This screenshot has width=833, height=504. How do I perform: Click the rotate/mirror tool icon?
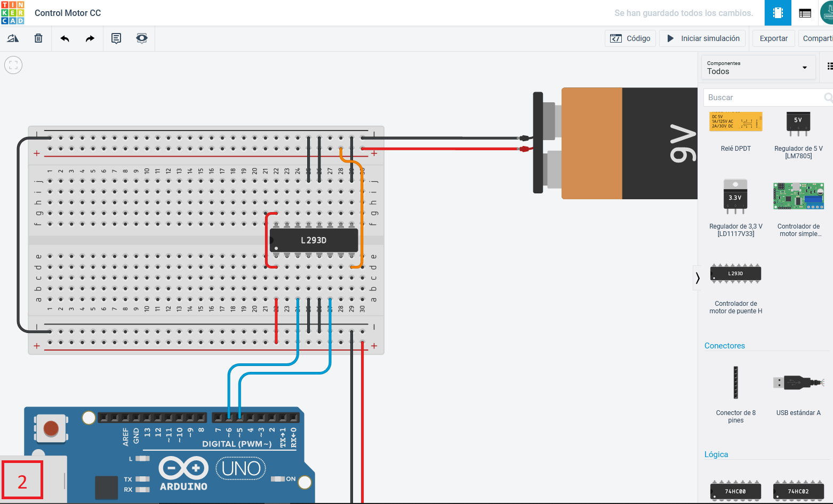[13, 38]
